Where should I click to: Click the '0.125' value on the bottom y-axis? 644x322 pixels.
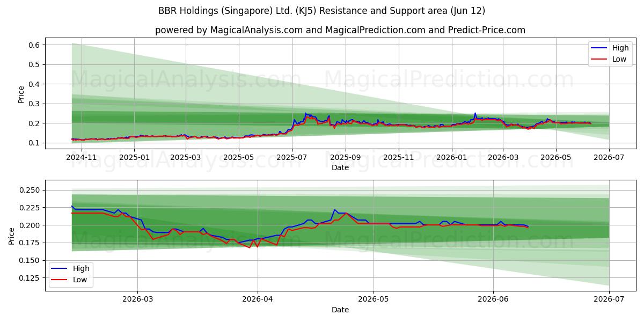click(x=30, y=278)
